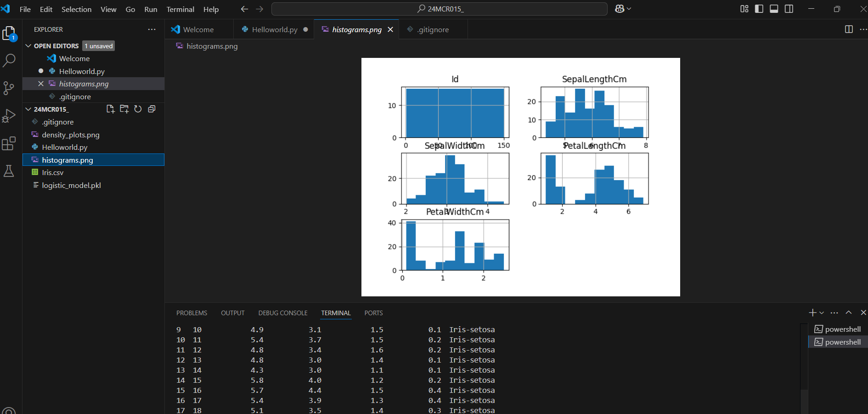Image resolution: width=868 pixels, height=414 pixels.
Task: Open the Terminal menu
Action: coord(180,9)
